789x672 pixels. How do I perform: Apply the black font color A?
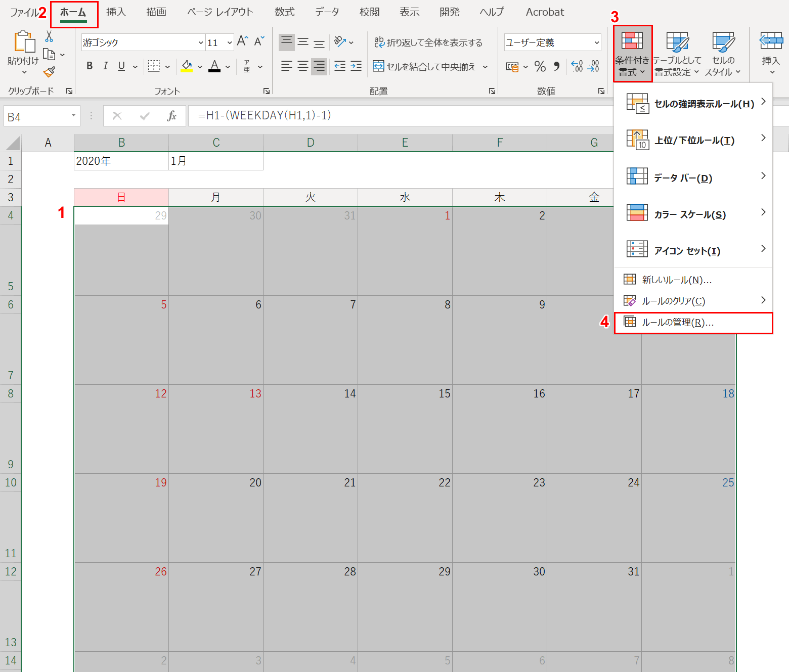[x=214, y=66]
